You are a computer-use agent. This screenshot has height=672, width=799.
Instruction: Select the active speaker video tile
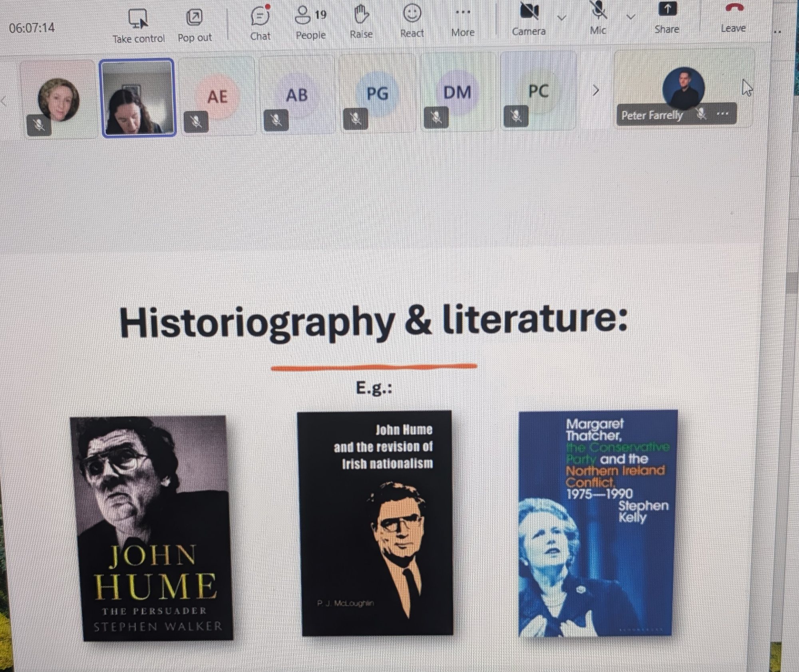[x=138, y=98]
